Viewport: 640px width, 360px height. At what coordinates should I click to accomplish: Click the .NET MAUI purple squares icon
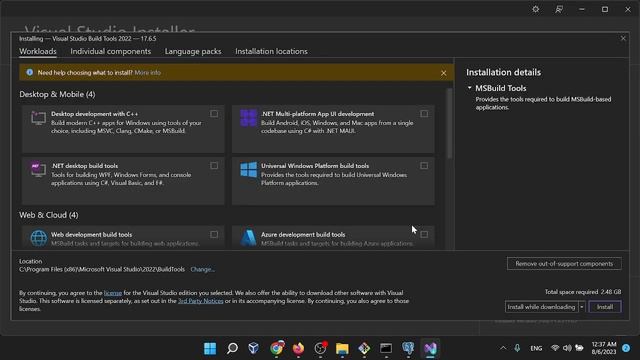click(248, 118)
